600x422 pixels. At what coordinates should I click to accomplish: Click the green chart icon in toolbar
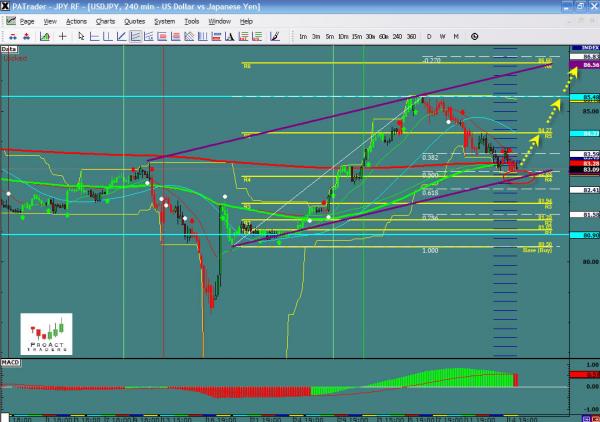(x=44, y=36)
